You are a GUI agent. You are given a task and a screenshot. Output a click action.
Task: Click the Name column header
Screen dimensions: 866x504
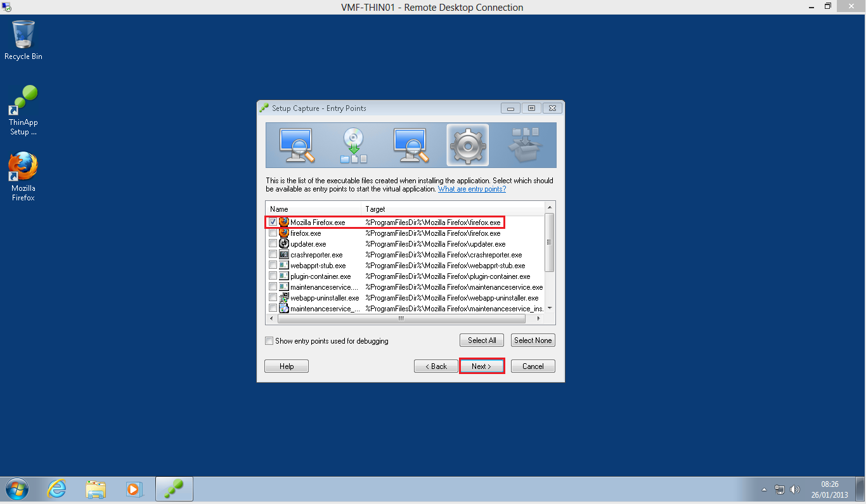(x=313, y=209)
